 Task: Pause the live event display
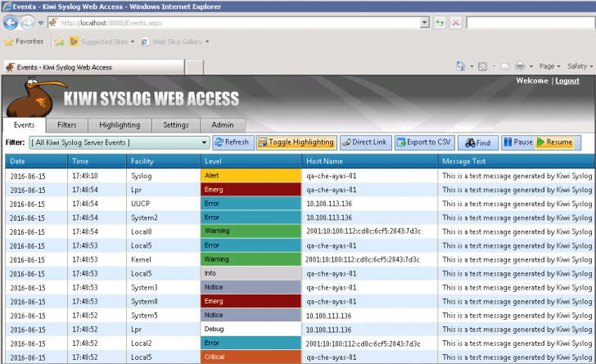518,142
